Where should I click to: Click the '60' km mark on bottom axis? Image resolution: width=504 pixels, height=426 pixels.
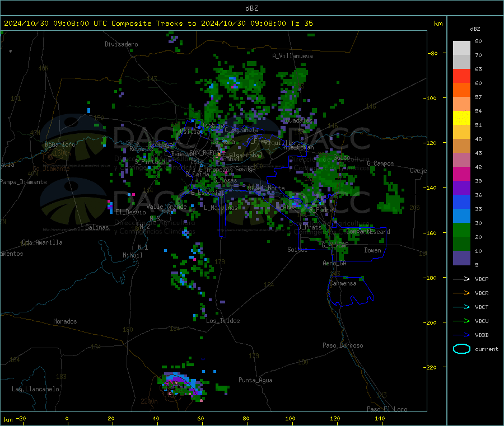(200, 419)
